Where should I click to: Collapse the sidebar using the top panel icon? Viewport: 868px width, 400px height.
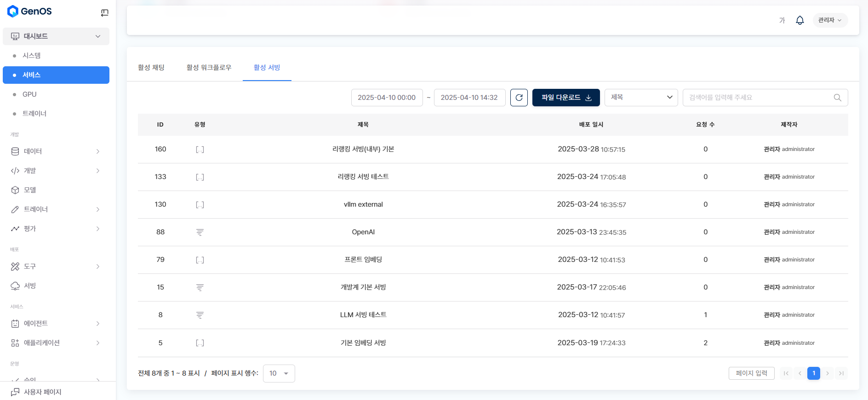(x=104, y=13)
